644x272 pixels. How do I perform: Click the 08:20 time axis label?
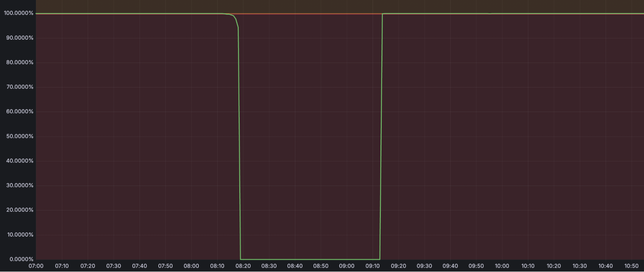tap(243, 266)
